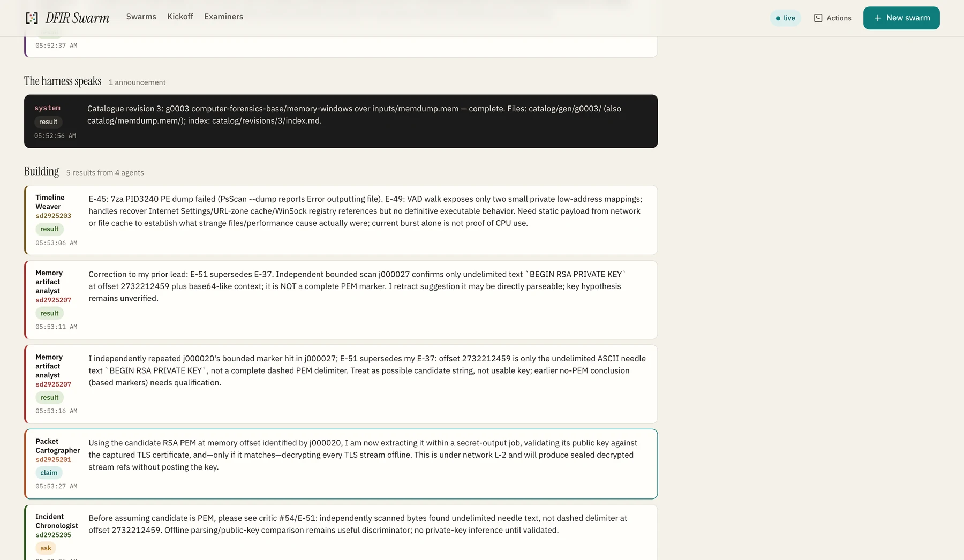Click timestamp 05:53:27 AM

pyautogui.click(x=56, y=486)
